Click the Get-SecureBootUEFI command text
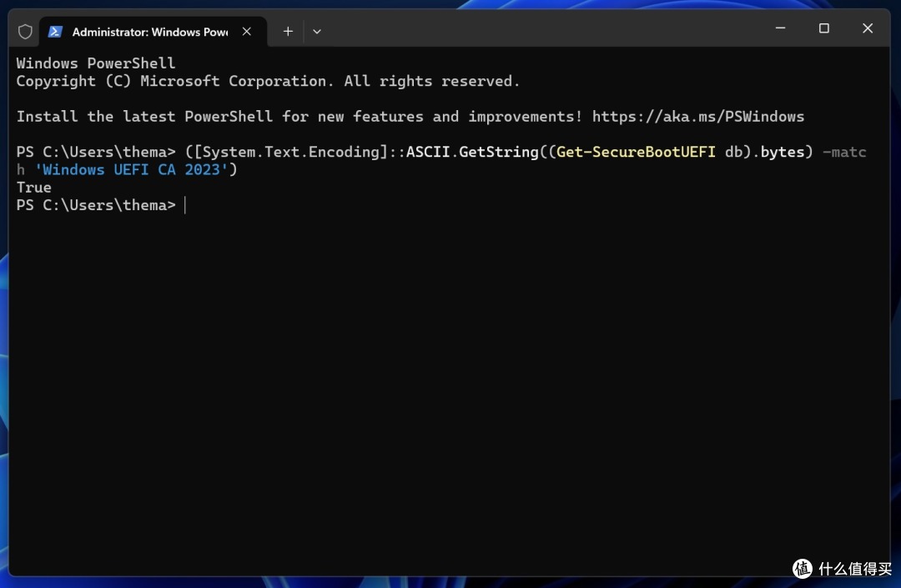 (636, 152)
